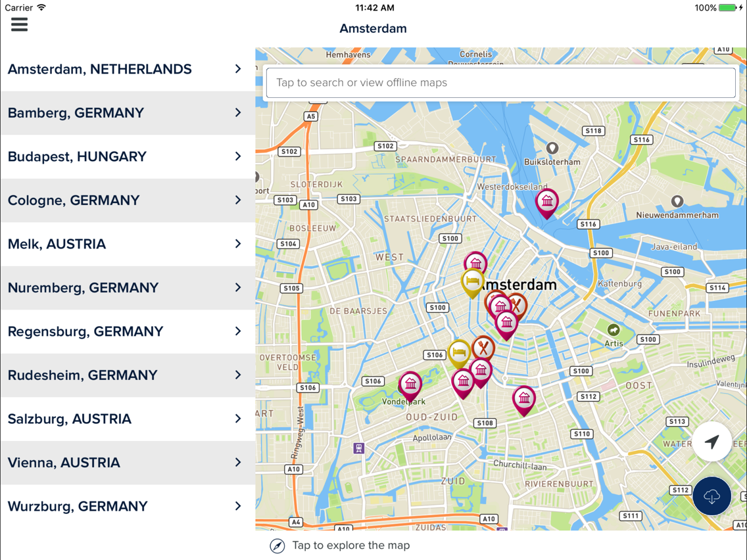Select the restaurant pin below the Amsterdam label
Screen dimensions: 747x560
click(x=517, y=306)
